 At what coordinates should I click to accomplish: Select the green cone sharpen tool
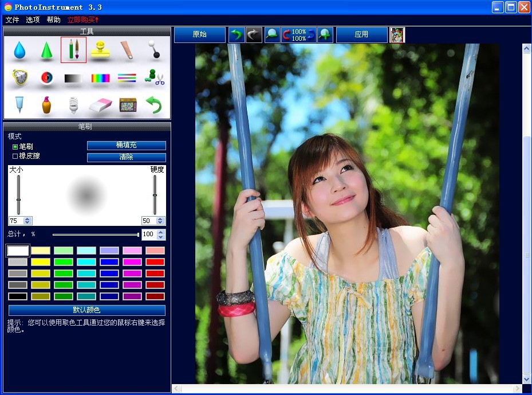click(46, 50)
